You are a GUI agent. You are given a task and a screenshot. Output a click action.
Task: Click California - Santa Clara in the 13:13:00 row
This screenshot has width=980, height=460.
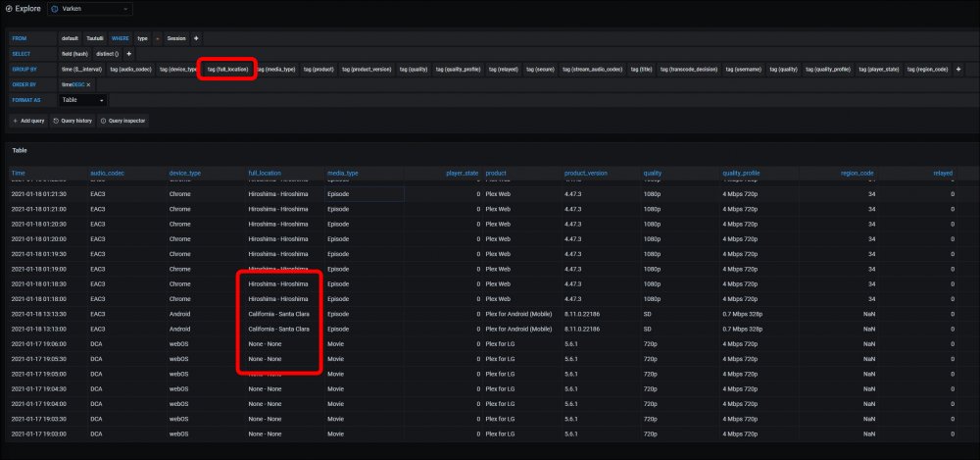click(278, 329)
